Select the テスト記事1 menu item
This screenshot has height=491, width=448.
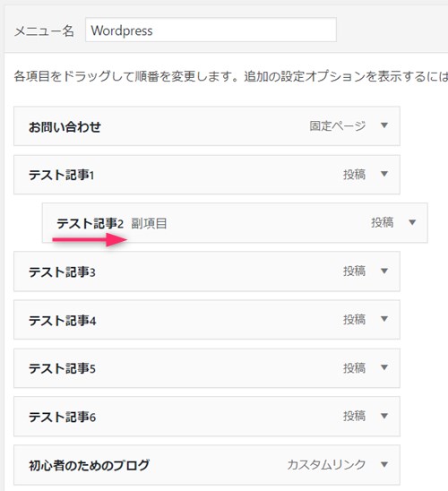click(x=207, y=175)
